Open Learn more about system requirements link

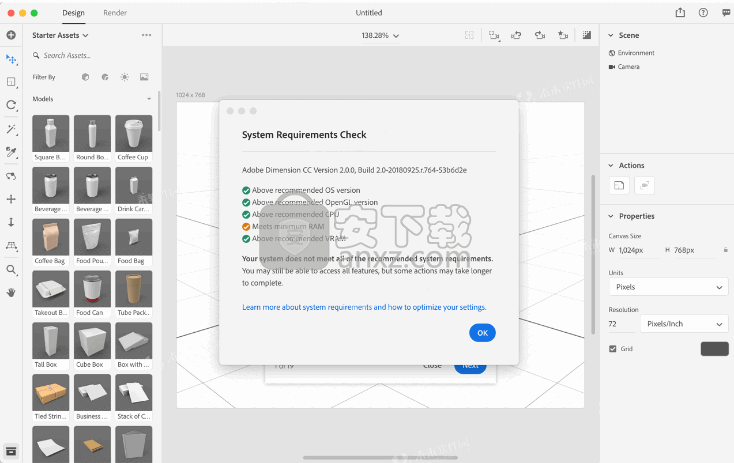[x=364, y=308]
